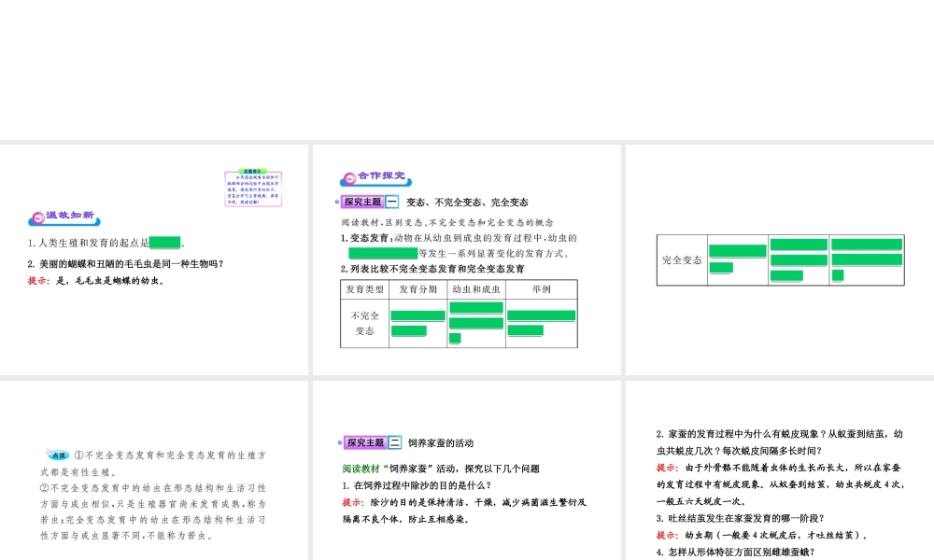Open the slide thumbnail titled 合作探究
The height and width of the screenshot is (560, 934).
click(x=466, y=259)
